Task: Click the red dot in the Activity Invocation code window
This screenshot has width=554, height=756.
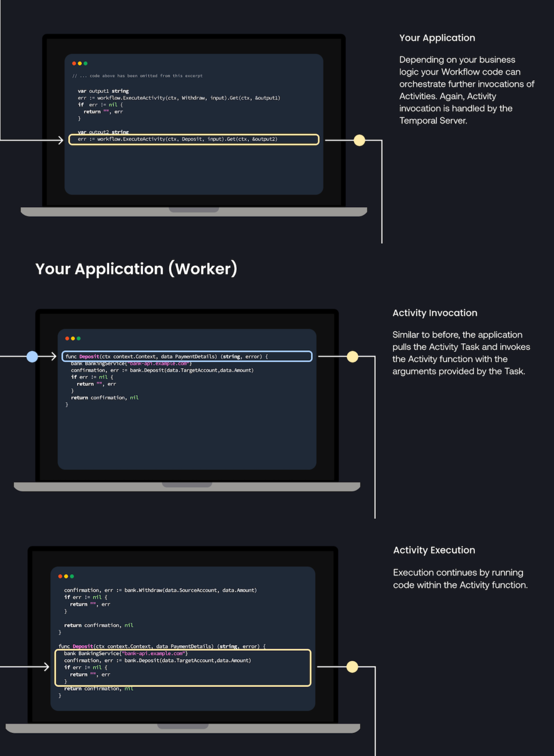Action: [67, 339]
